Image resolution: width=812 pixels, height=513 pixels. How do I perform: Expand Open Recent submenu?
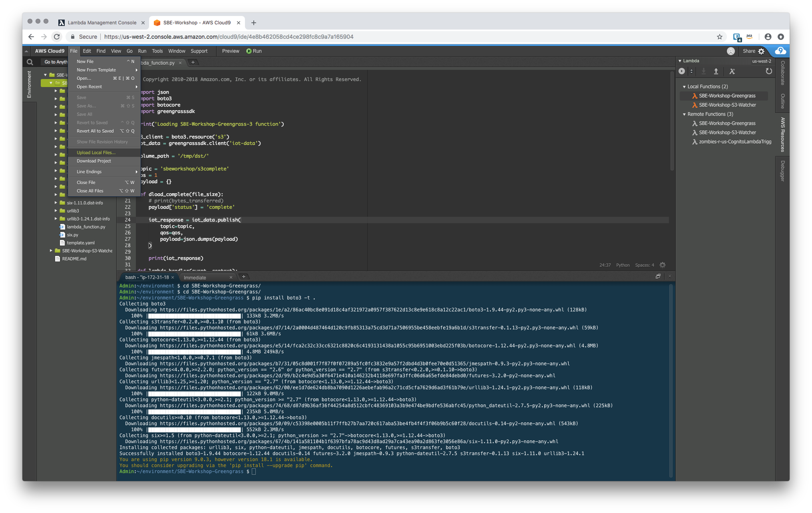pos(105,87)
